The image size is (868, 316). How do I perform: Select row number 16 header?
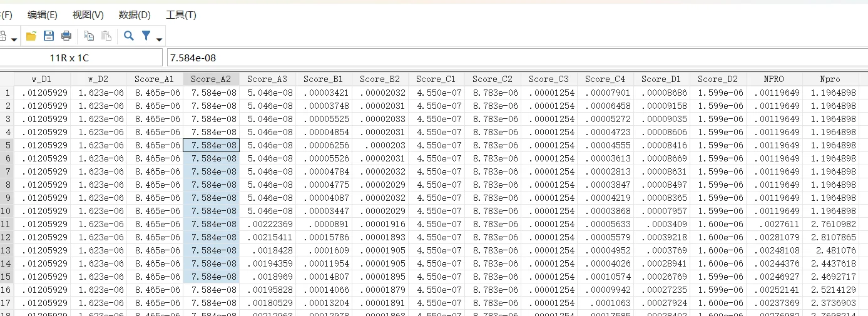click(x=7, y=290)
